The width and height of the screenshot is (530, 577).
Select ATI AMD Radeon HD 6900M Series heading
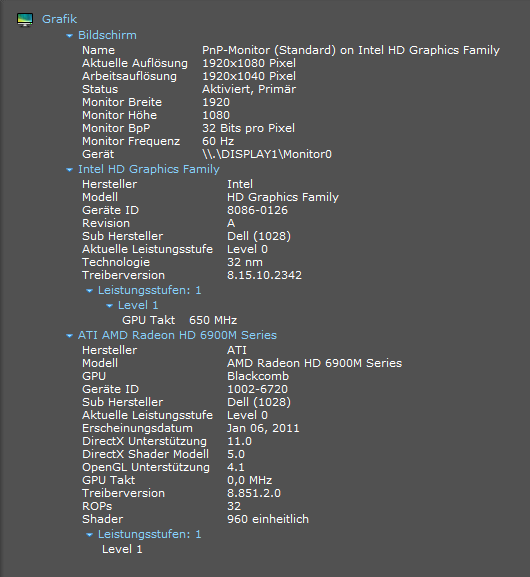[177, 335]
